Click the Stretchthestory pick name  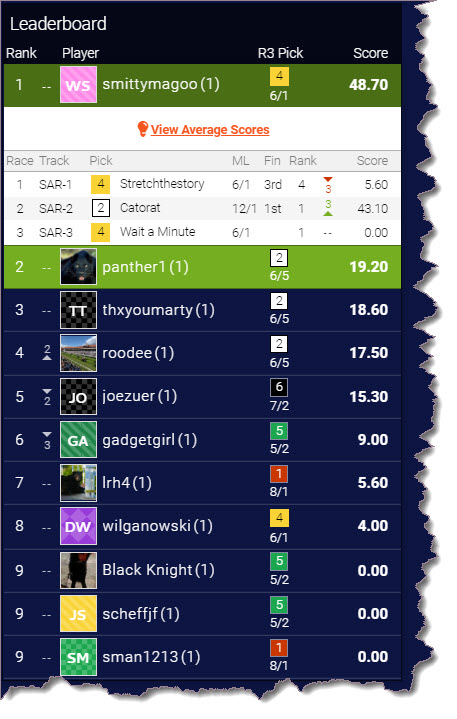pos(162,184)
